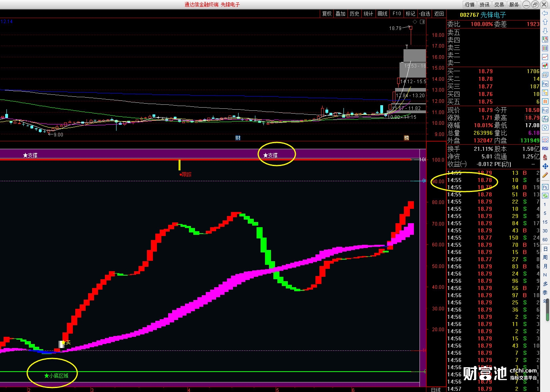Screen dimensions: 550x392
Task: Open the f(x) formula manager icon
Action: click(x=545, y=119)
